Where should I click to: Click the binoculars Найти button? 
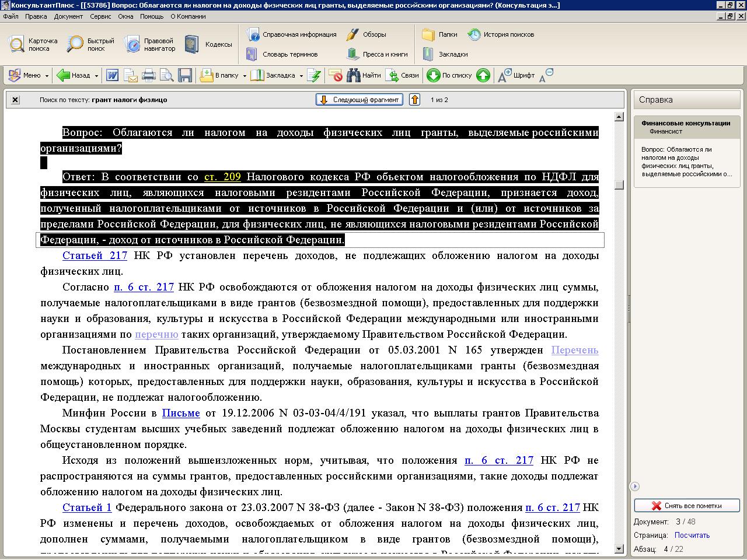coord(364,75)
